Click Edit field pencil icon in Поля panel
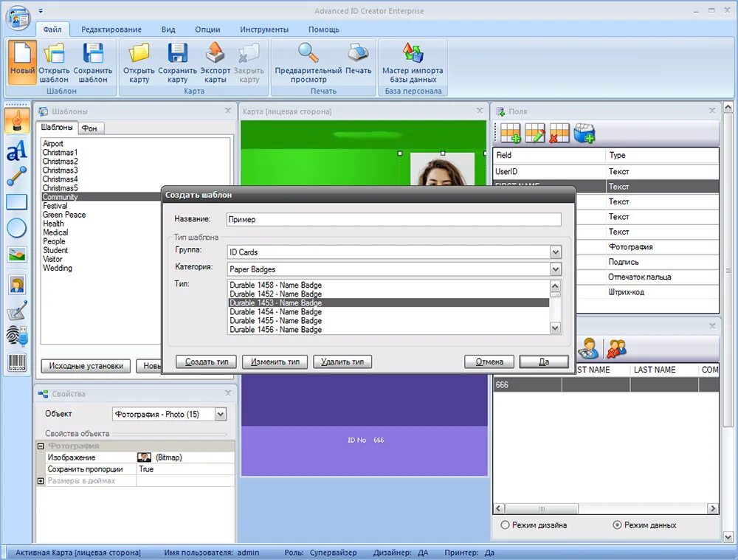 pyautogui.click(x=534, y=134)
